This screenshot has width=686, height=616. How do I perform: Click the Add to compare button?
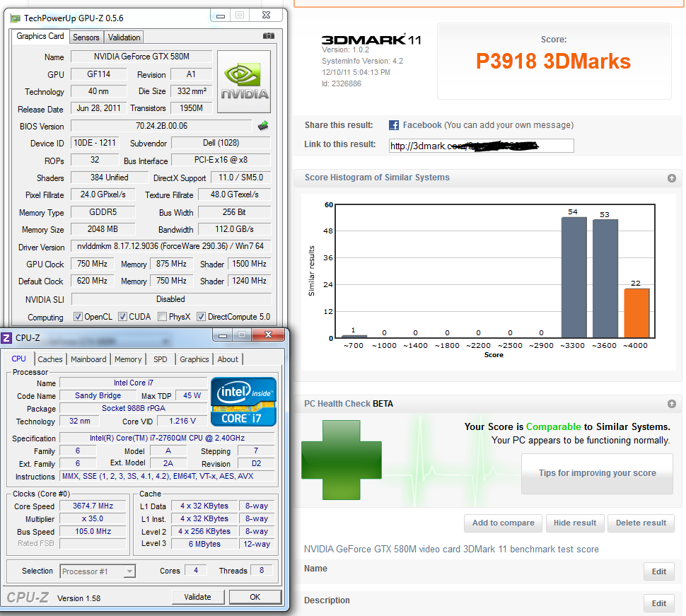click(x=503, y=523)
